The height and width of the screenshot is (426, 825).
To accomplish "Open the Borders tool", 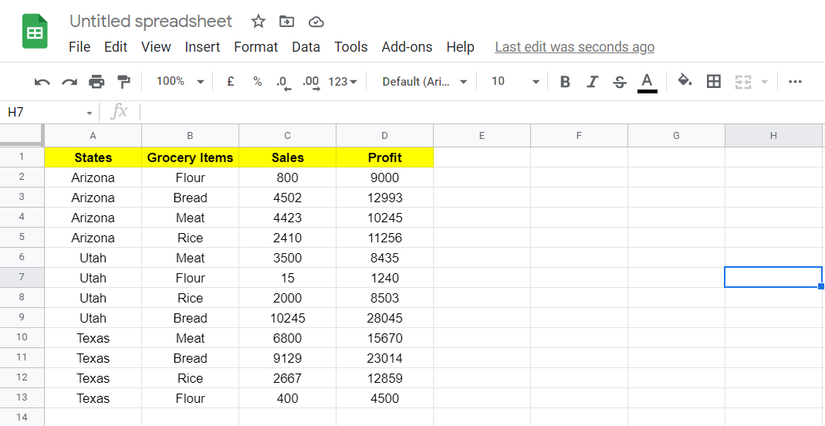I will tap(713, 82).
